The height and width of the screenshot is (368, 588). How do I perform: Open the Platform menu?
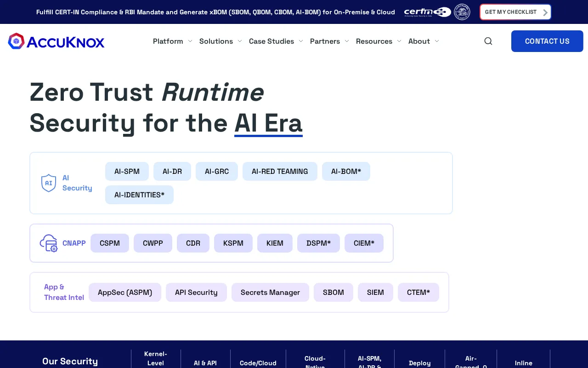(168, 41)
